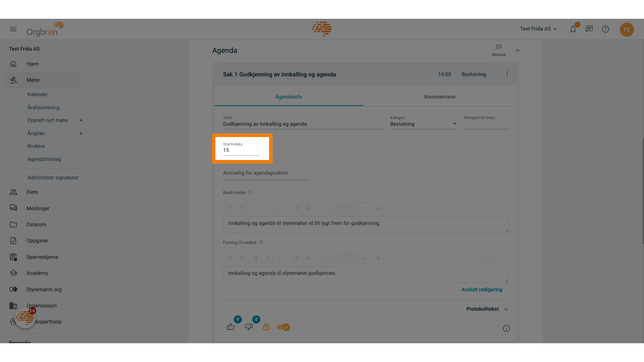Open Agendaforslag submenu item

(44, 159)
